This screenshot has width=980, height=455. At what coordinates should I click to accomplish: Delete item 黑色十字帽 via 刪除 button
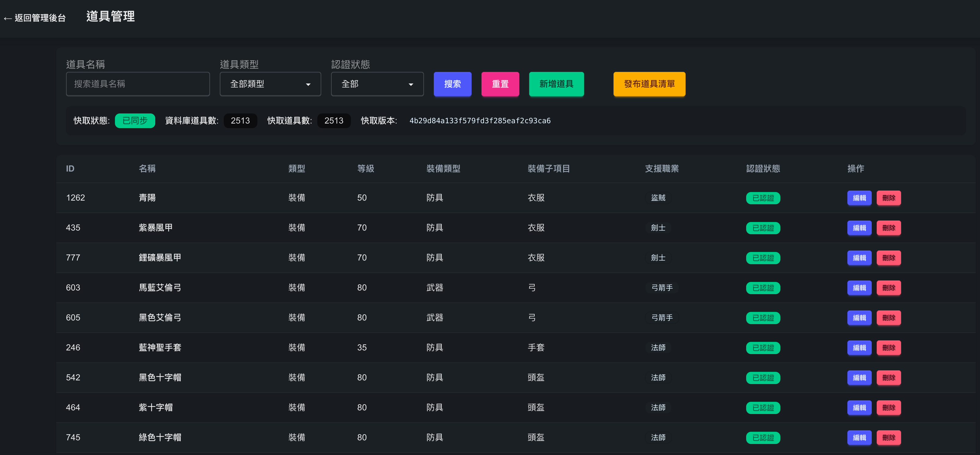[888, 378]
